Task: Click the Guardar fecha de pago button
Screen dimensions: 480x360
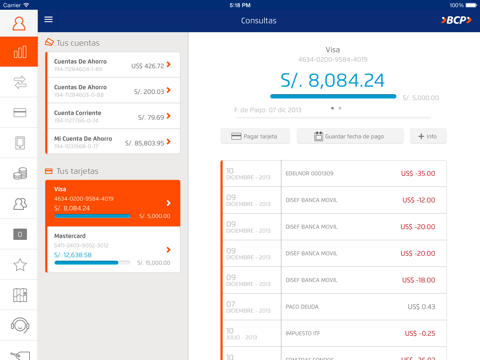Action: pyautogui.click(x=350, y=136)
